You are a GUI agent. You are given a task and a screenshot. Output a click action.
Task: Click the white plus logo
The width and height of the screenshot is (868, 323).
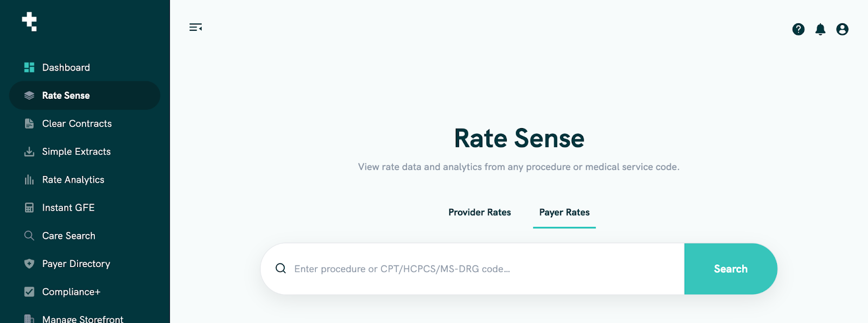pyautogui.click(x=29, y=22)
